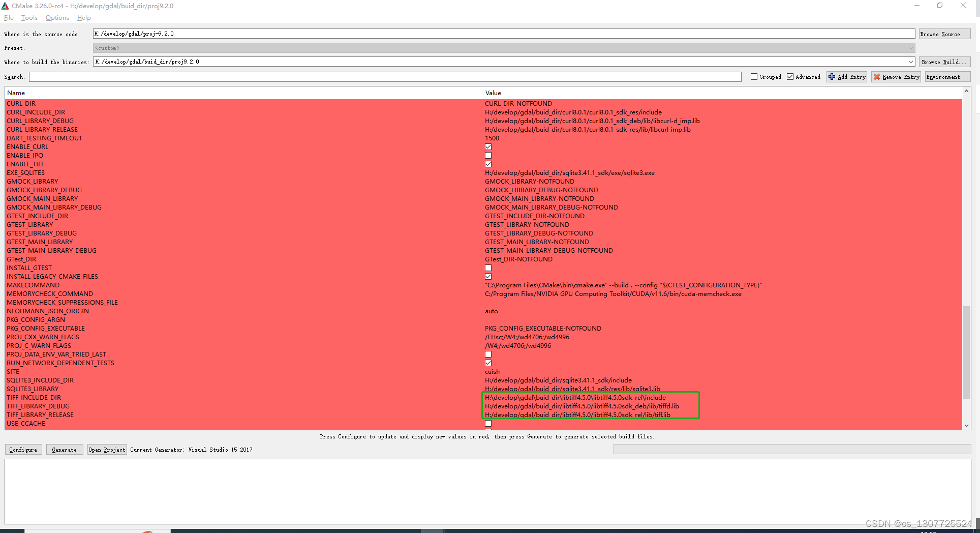Click Browse Build button
980x533 pixels.
pyautogui.click(x=944, y=62)
